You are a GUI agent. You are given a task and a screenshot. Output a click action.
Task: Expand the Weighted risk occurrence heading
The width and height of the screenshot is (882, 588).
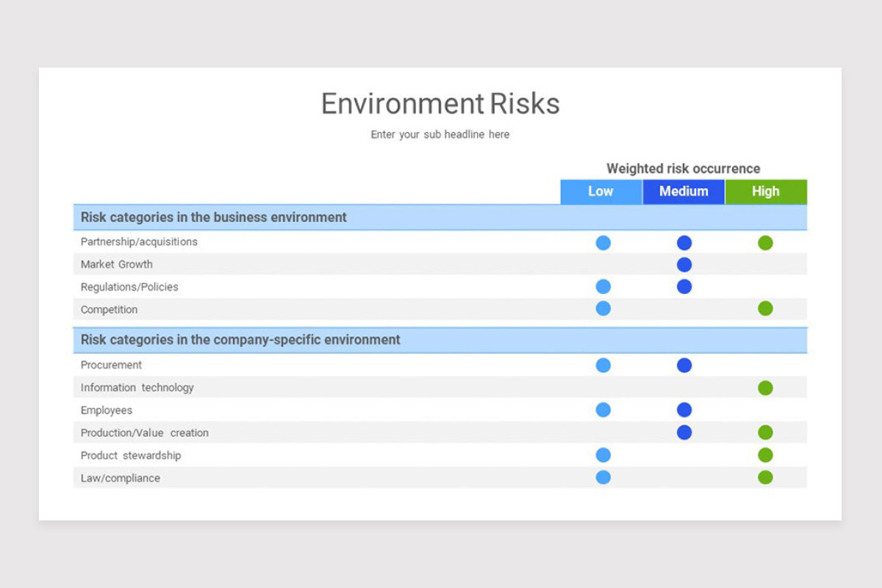683,168
